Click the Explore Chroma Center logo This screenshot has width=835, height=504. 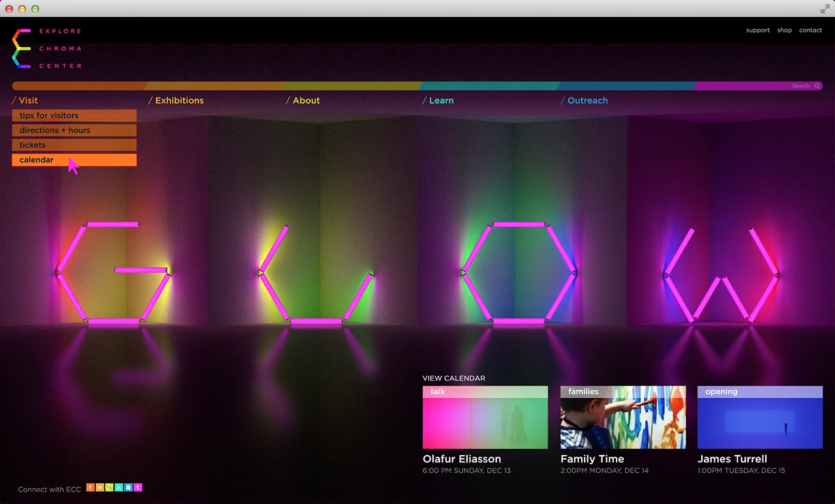pyautogui.click(x=47, y=48)
